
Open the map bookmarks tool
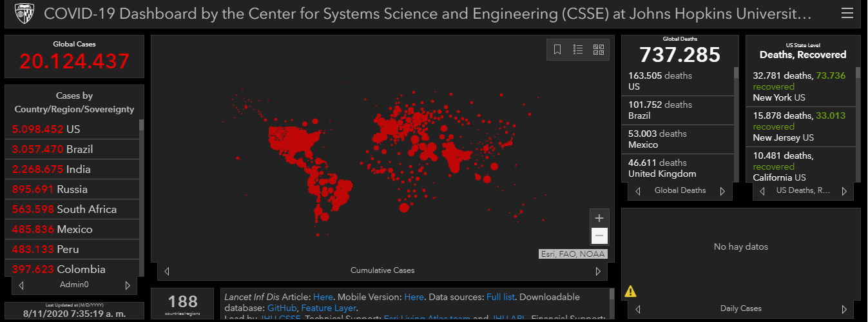[557, 50]
